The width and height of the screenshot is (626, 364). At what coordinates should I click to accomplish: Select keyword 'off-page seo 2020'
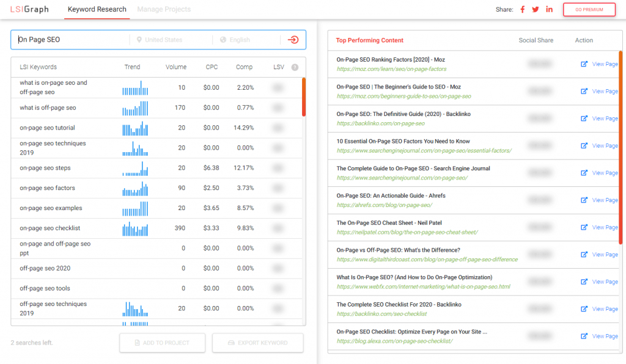click(45, 269)
